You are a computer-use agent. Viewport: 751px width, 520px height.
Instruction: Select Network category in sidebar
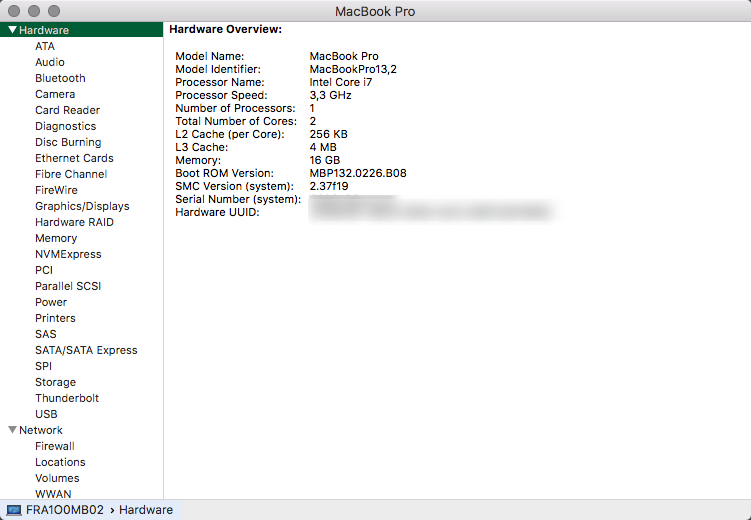pyautogui.click(x=41, y=430)
